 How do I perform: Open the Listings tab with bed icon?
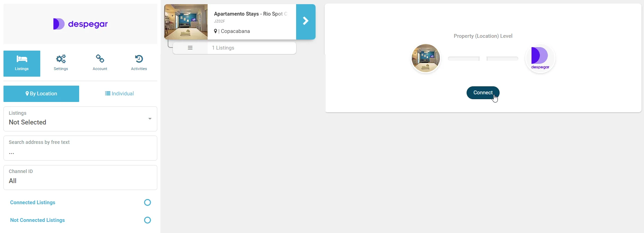coord(22,63)
